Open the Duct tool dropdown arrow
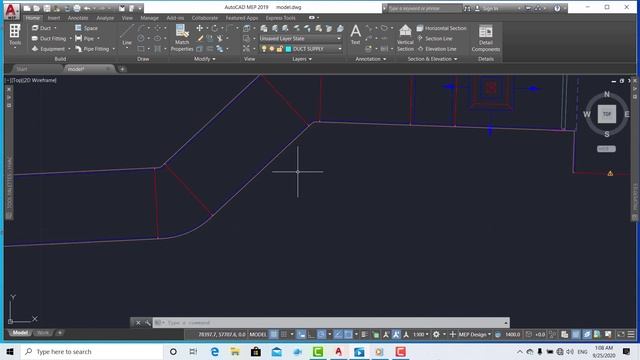 pyautogui.click(x=55, y=28)
